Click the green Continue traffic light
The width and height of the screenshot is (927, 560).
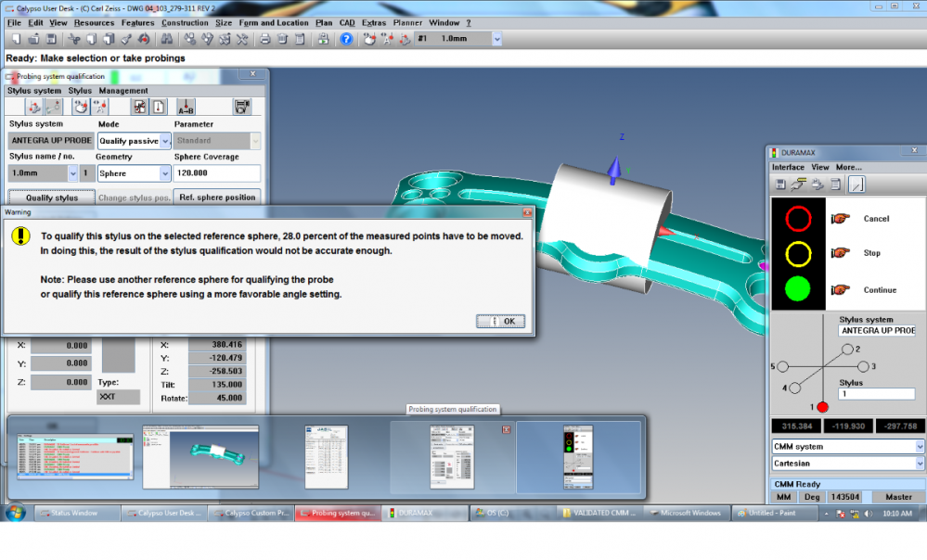pos(797,288)
